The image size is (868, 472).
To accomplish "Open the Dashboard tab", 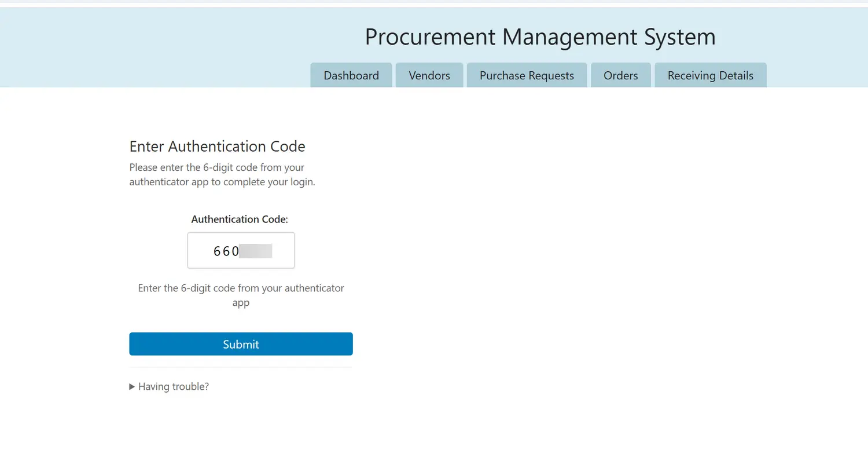I will tap(351, 76).
